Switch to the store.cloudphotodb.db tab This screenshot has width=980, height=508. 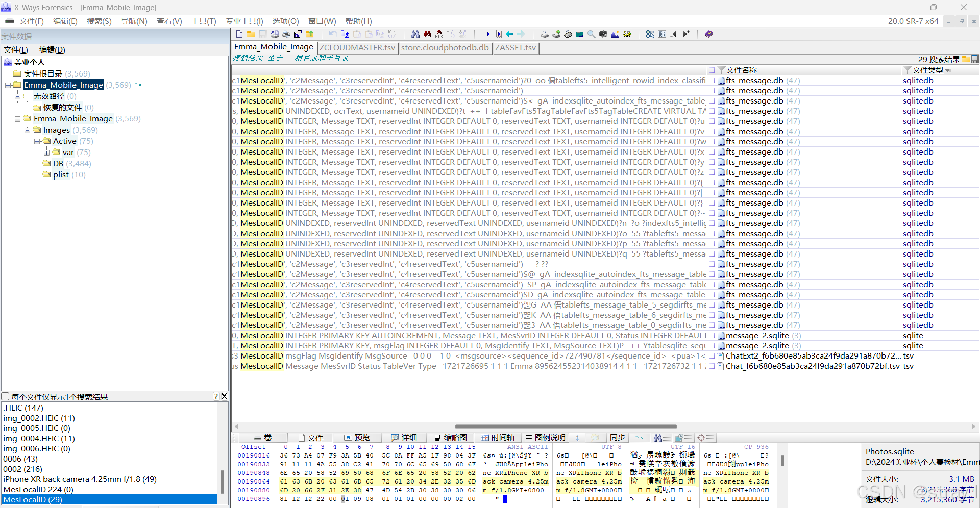click(445, 48)
